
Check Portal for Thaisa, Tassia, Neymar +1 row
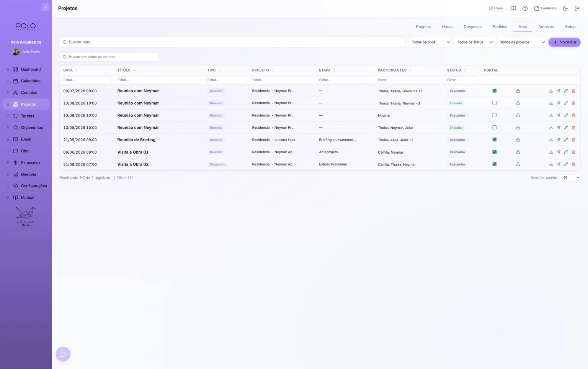[495, 103]
